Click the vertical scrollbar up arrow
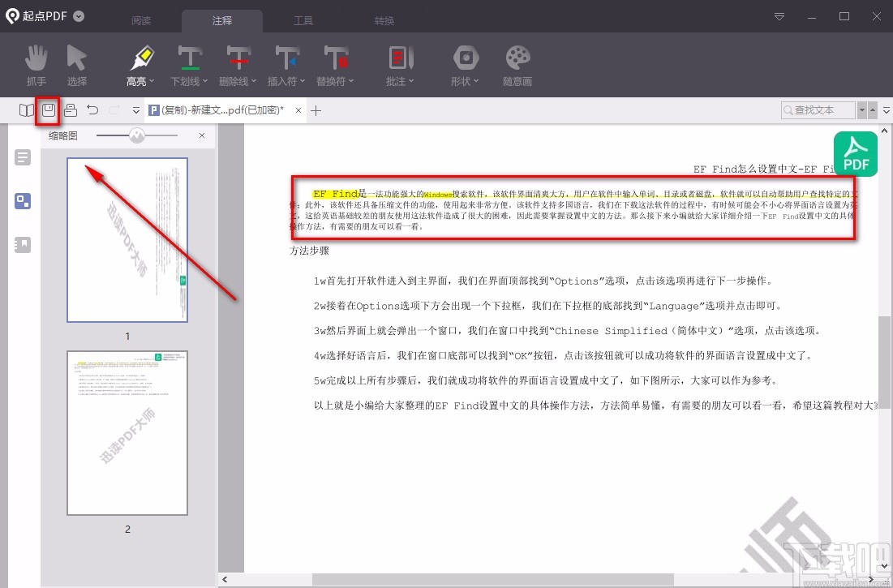 [884, 131]
